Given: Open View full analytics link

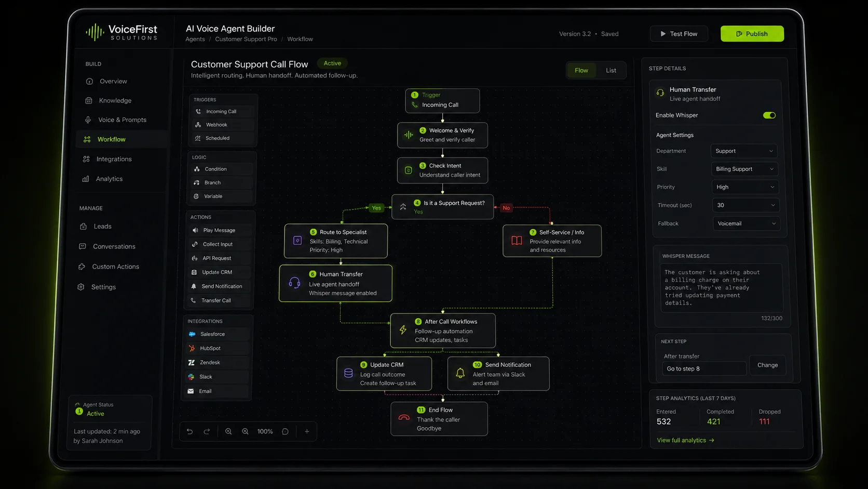Looking at the screenshot, I should point(685,440).
